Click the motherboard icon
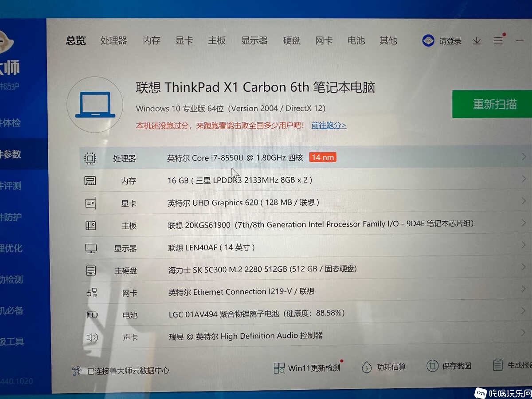The image size is (532, 399). 90,226
